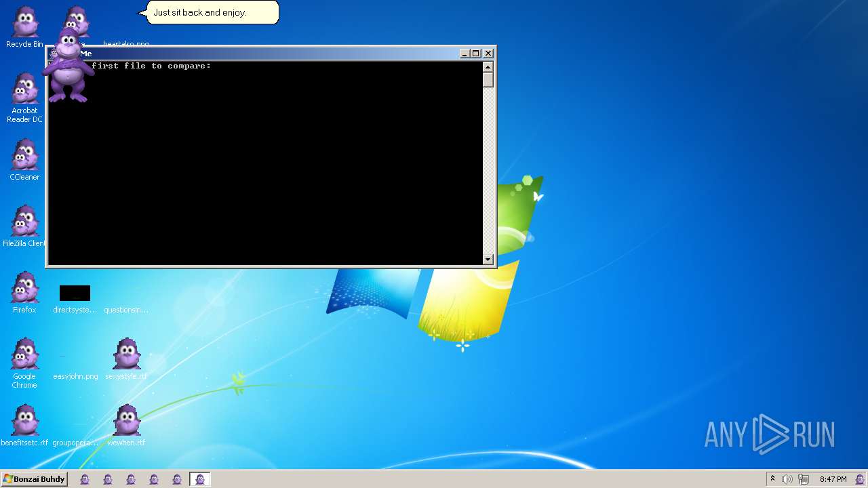Select the sexystyle.rtf desktop file
This screenshot has height=488, width=868.
click(126, 359)
